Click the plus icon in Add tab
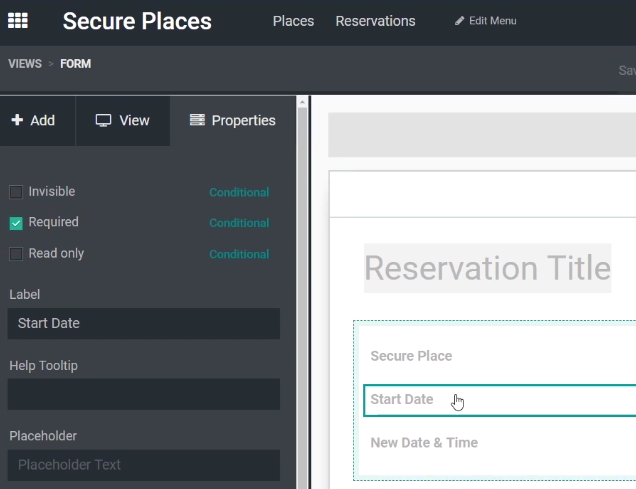The height and width of the screenshot is (489, 636). 17,120
